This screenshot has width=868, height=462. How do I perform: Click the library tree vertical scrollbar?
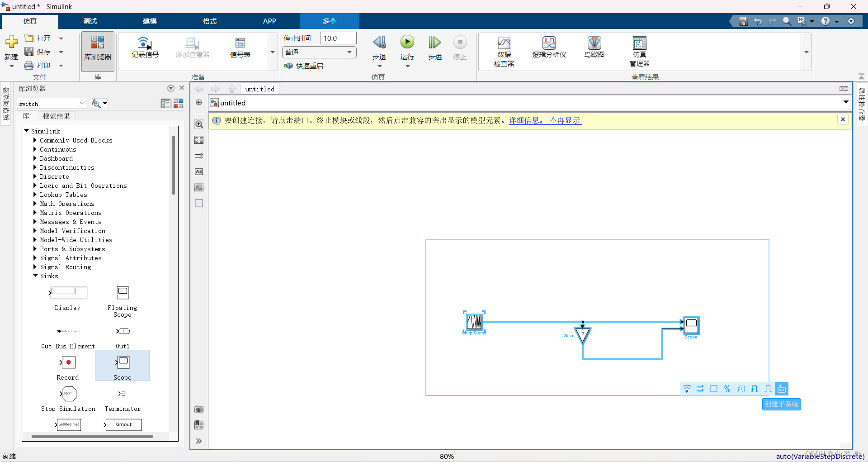[x=174, y=165]
